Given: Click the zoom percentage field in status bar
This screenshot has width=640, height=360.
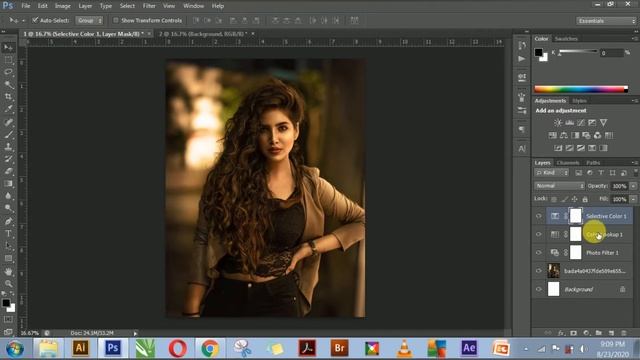Looking at the screenshot, I should click(29, 333).
